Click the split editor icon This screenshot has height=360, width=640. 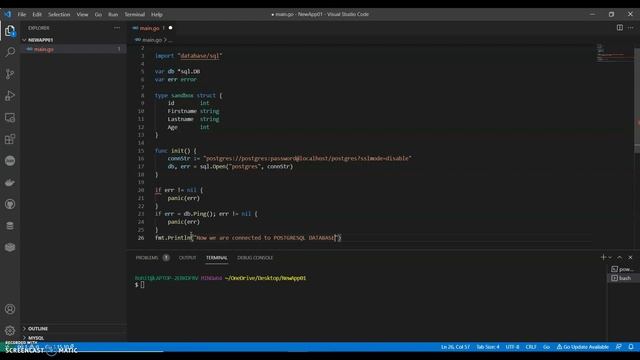[x=620, y=28]
